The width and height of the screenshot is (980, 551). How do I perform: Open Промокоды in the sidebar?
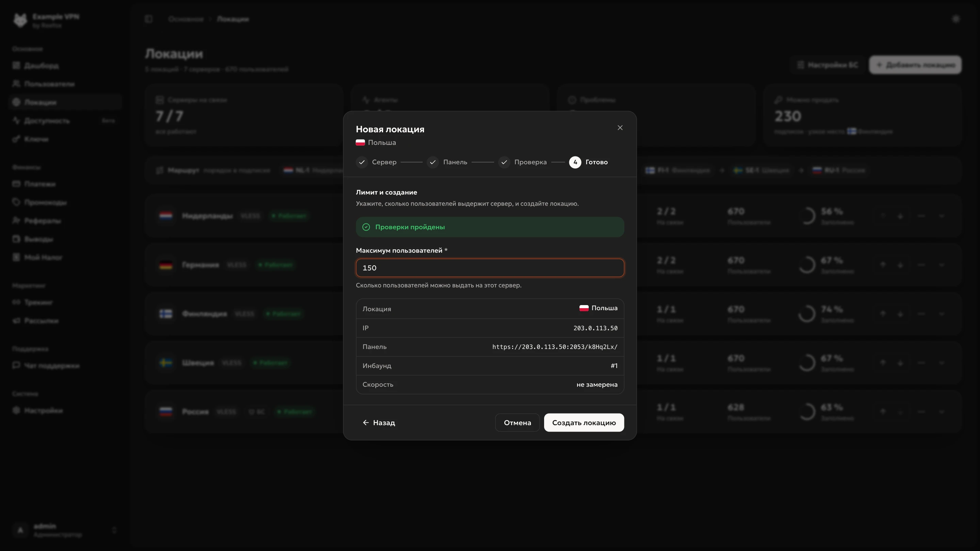[x=65, y=202]
